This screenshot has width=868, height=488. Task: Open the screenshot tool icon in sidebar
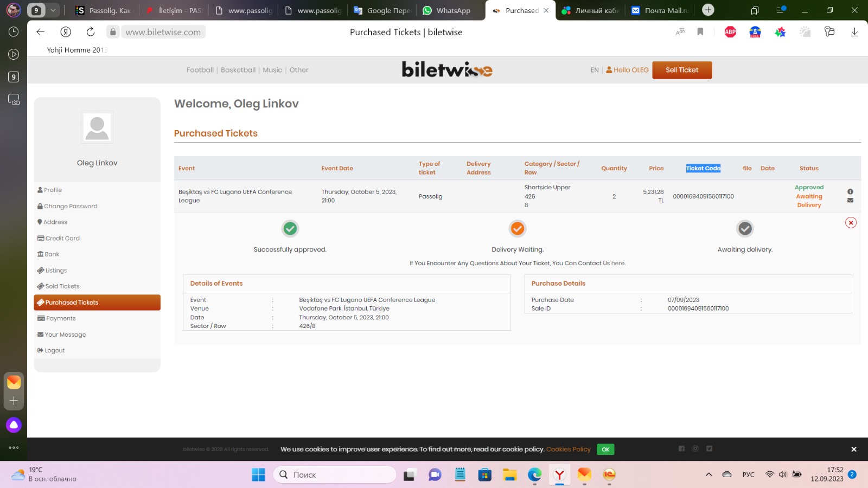coord(14,100)
